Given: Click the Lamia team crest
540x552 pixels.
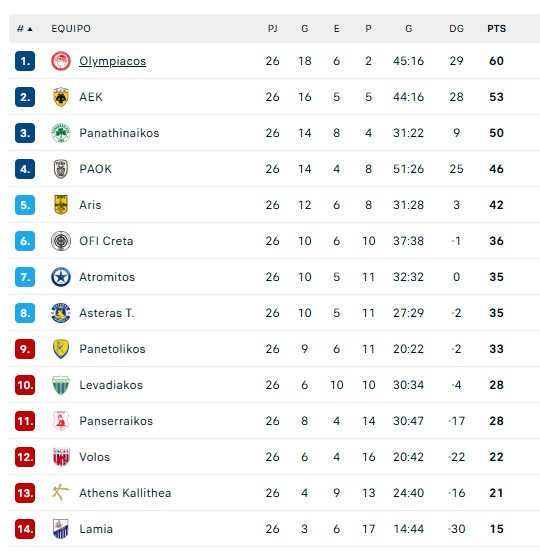Looking at the screenshot, I should click(x=61, y=529).
